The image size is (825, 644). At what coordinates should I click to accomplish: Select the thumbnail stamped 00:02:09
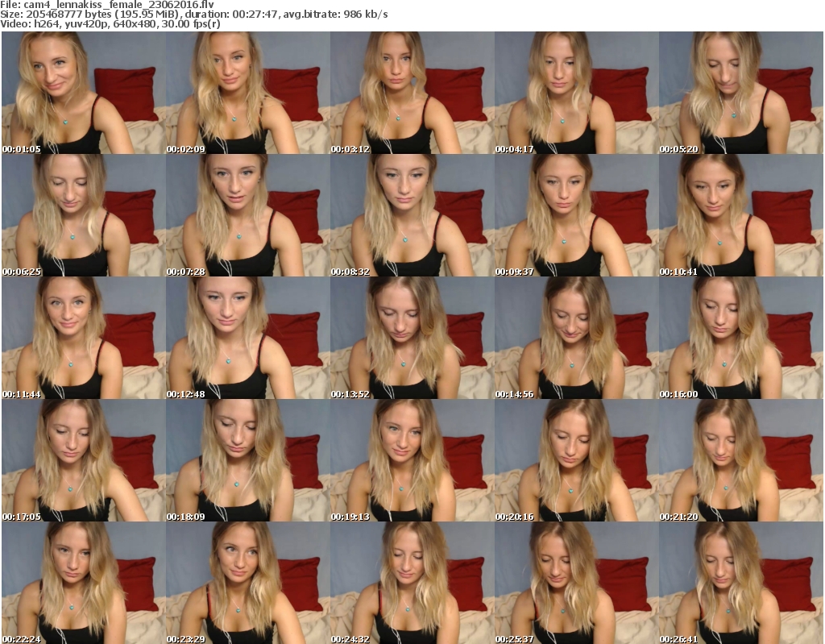point(248,93)
